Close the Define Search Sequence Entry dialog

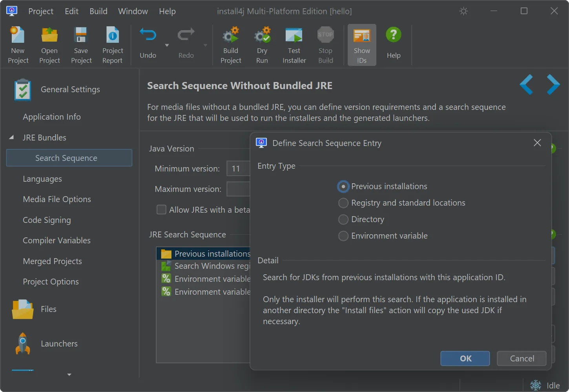[537, 143]
